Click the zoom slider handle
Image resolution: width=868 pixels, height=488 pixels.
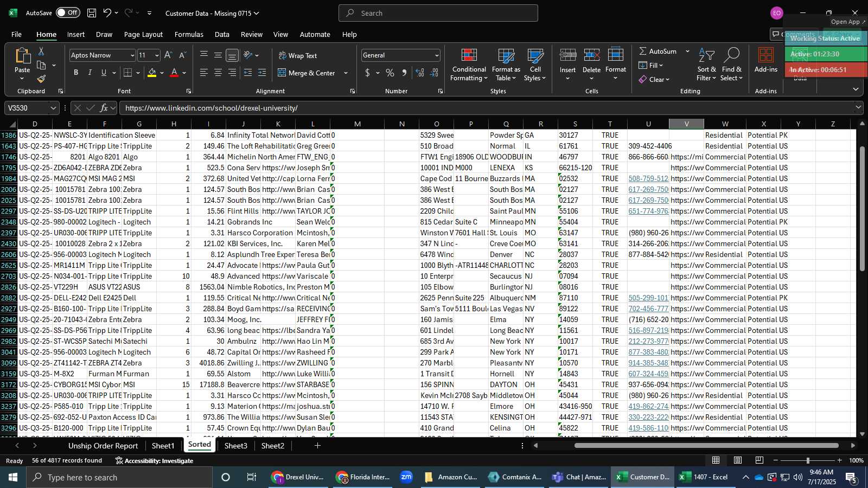[x=808, y=460]
